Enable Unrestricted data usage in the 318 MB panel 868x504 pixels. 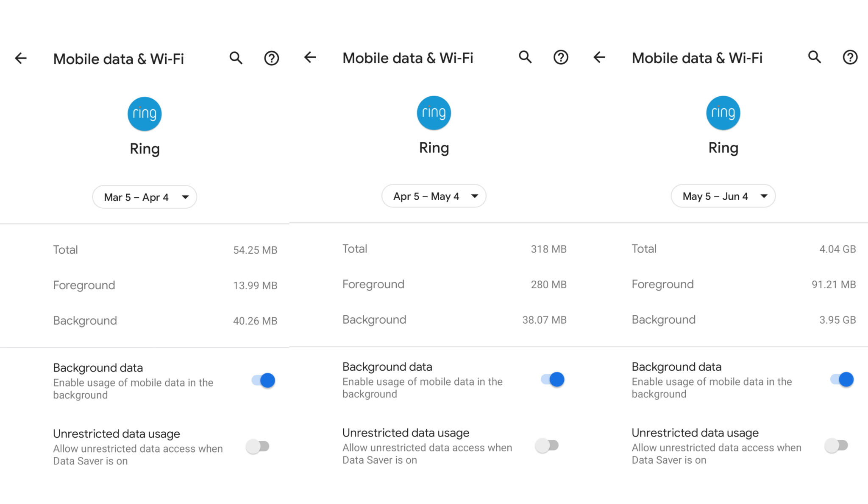pyautogui.click(x=547, y=445)
